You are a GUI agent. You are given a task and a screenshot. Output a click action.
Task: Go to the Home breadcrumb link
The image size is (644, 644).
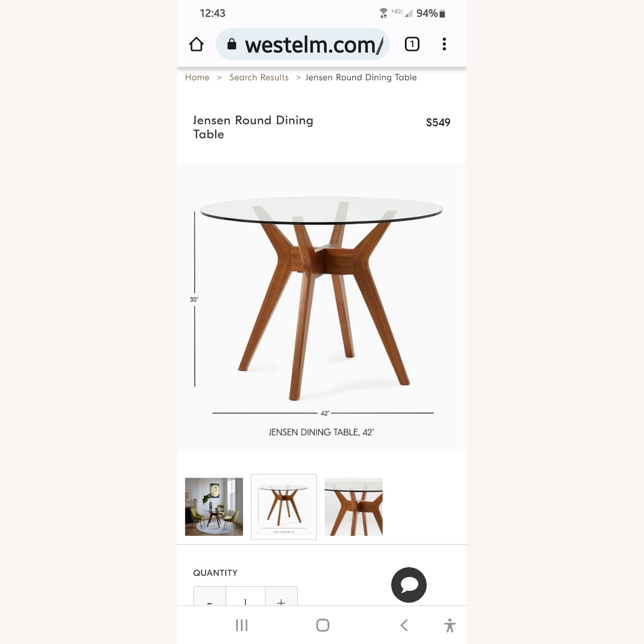click(x=197, y=77)
